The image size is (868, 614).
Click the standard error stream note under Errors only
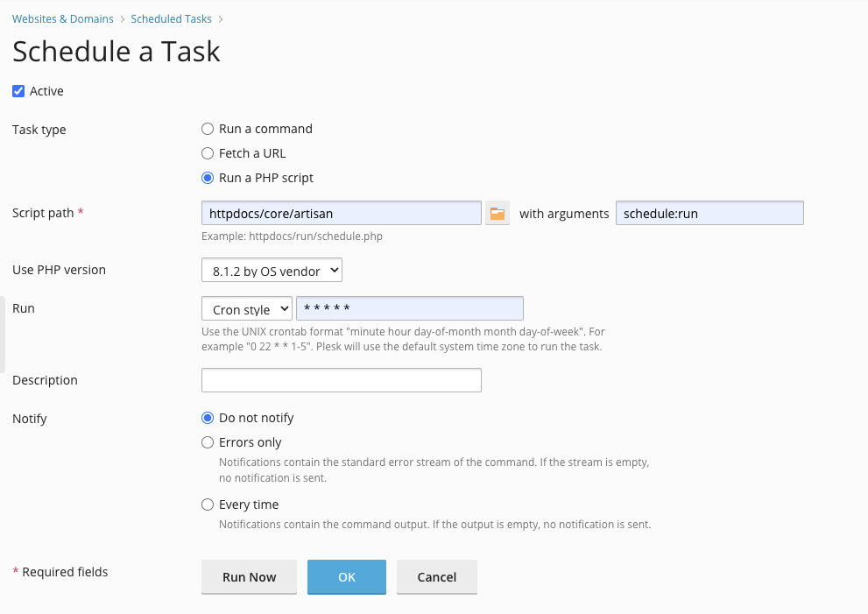pos(434,470)
